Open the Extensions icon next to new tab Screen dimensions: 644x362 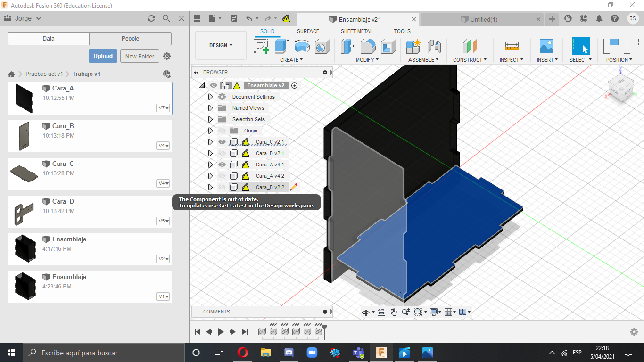point(568,18)
